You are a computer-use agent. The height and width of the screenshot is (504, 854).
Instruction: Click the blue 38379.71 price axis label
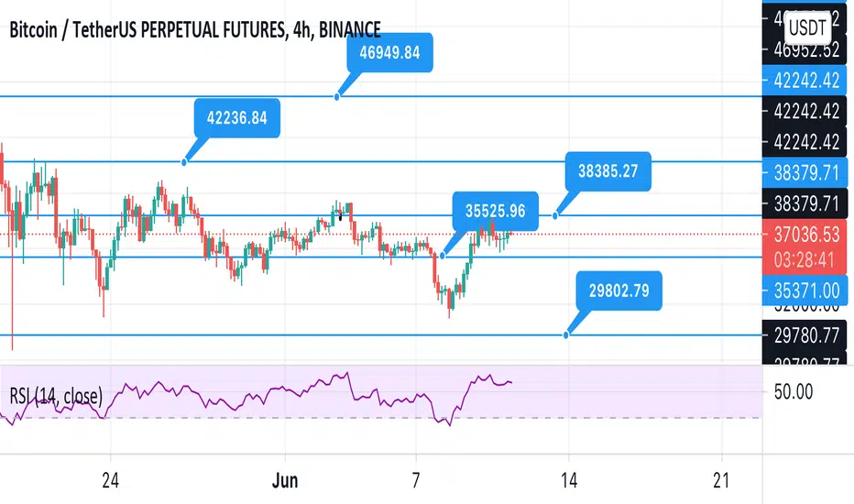[x=806, y=170]
